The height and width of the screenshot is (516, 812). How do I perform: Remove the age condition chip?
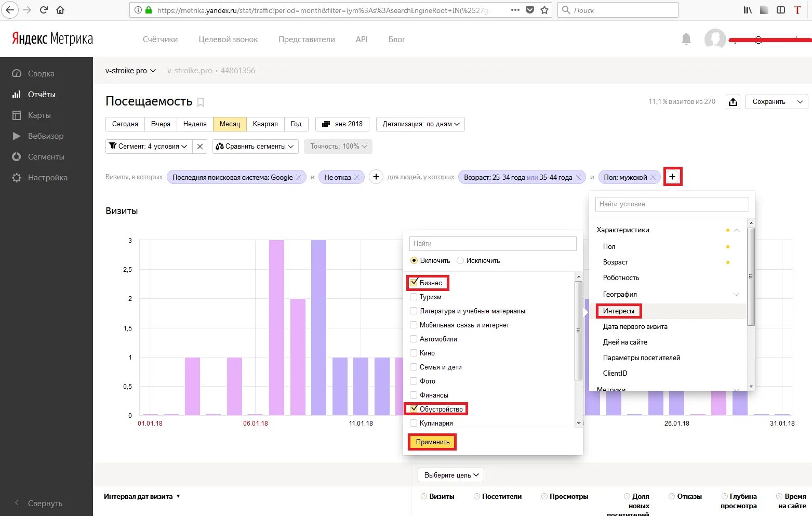[578, 177]
